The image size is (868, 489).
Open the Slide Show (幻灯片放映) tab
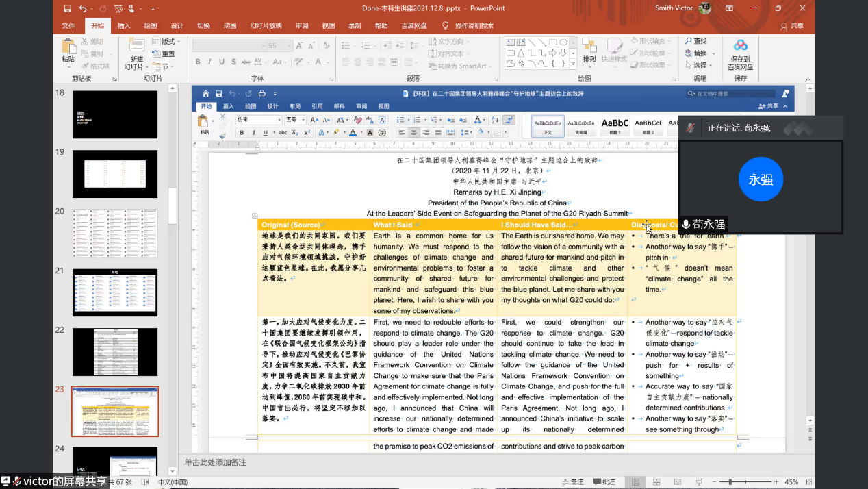click(266, 26)
